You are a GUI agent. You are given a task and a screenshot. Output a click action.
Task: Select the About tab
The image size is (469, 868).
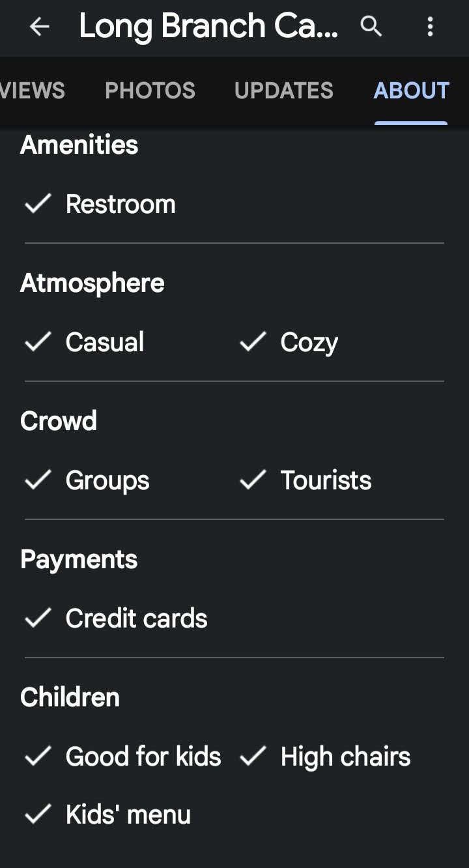click(411, 91)
